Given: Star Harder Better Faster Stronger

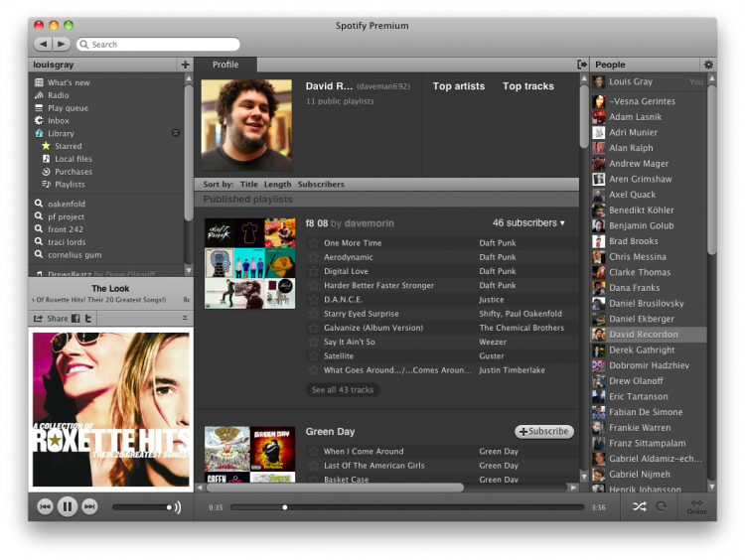Looking at the screenshot, I should [313, 286].
